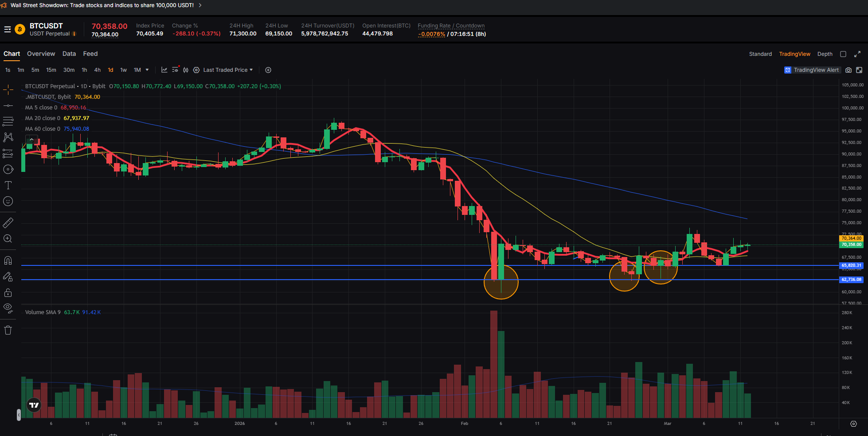Switch to Standard chart view
This screenshot has height=436, width=868.
click(x=760, y=54)
